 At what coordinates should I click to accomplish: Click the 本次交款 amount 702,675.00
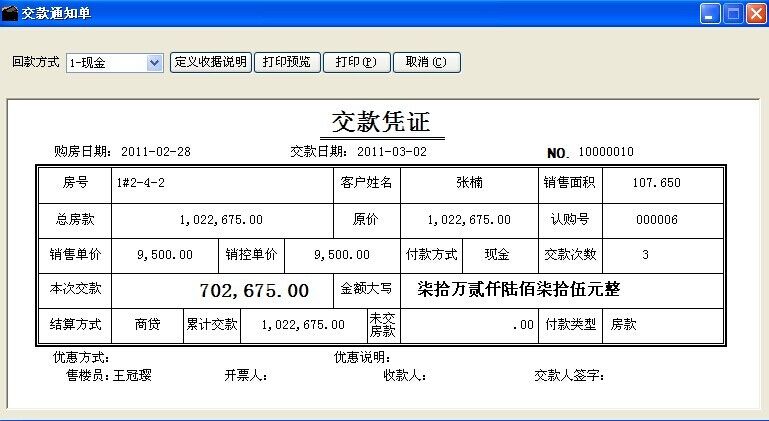[254, 291]
